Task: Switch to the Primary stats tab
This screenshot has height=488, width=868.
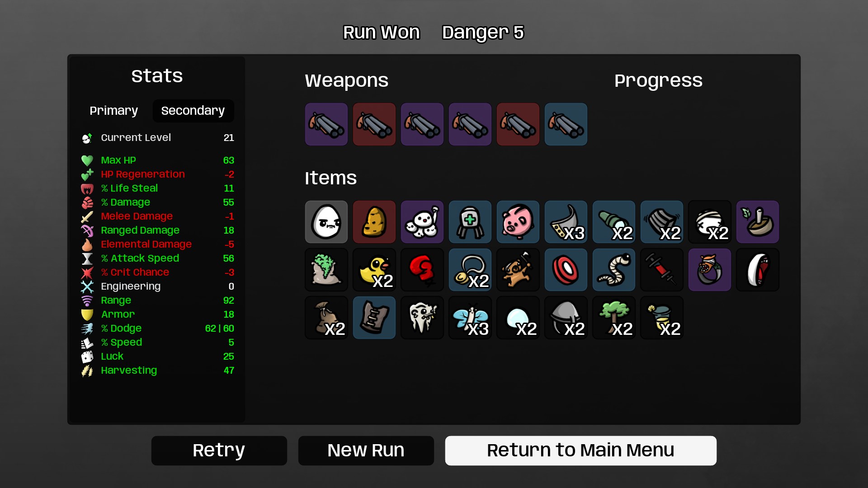Action: [x=113, y=111]
